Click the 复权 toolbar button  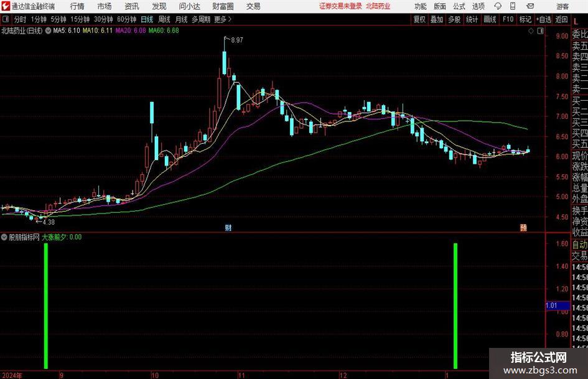(419, 19)
